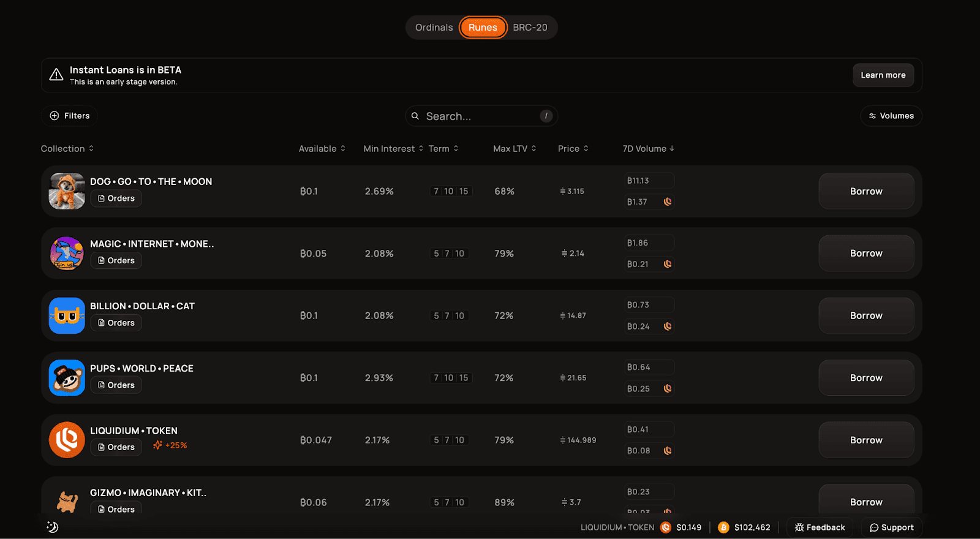Toggle dark/light theme with the moon icon
Viewport: 980px width, 539px height.
coord(53,527)
